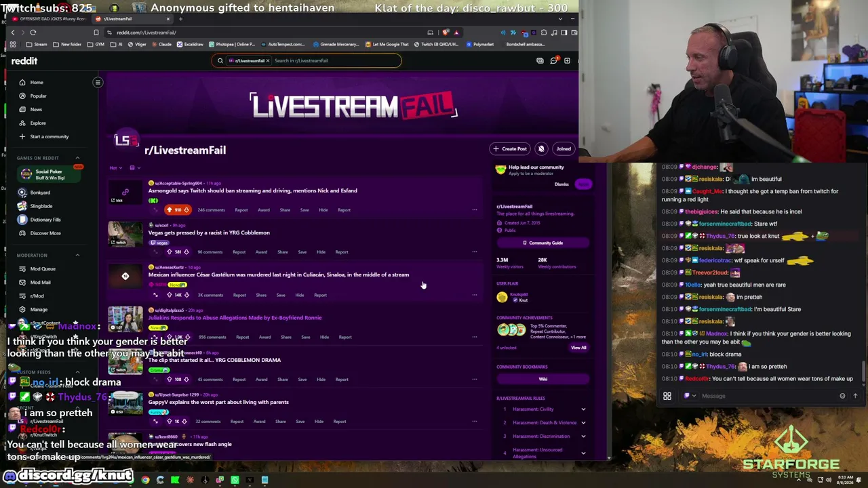Switch to OFFENSIVE DAD JOKES browser tab

(x=50, y=19)
